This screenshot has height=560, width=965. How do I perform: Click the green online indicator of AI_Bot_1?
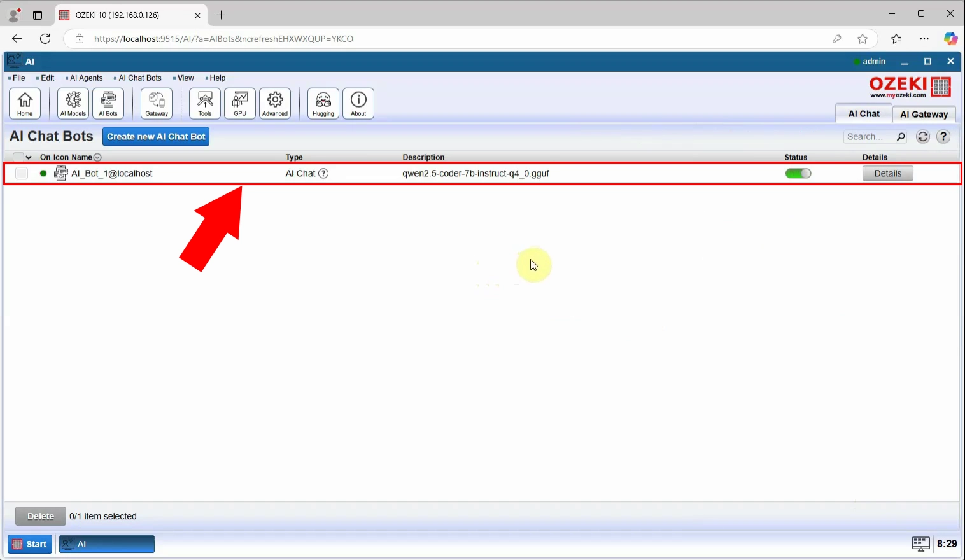(43, 173)
